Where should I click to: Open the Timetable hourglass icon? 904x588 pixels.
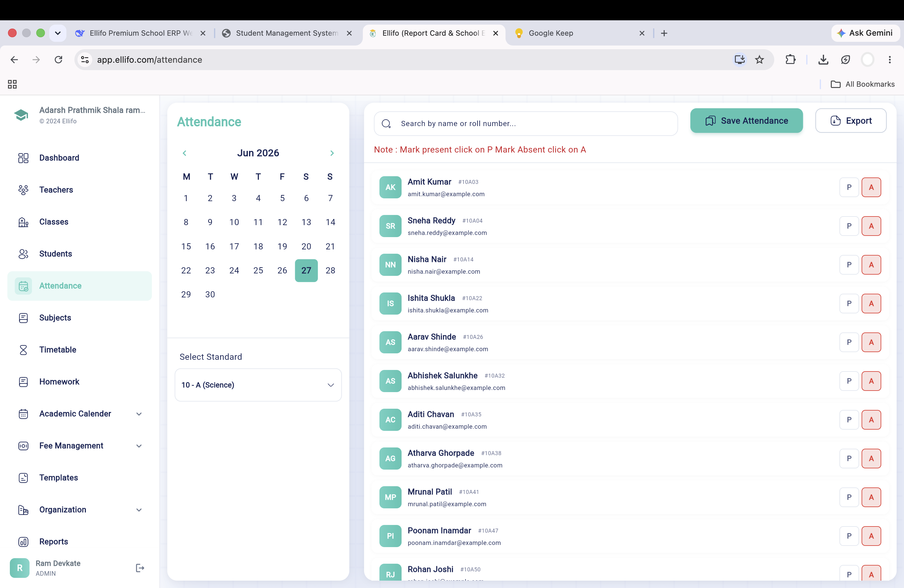click(x=23, y=350)
